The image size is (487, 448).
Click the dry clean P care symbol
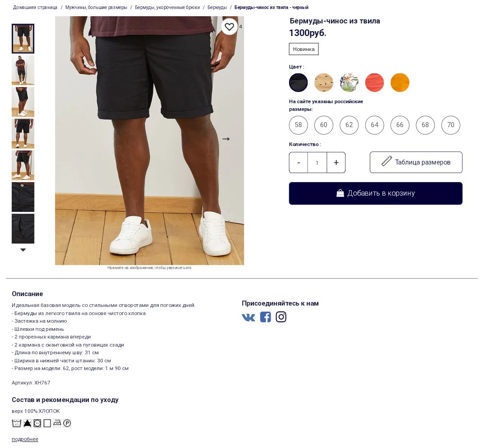click(x=67, y=423)
